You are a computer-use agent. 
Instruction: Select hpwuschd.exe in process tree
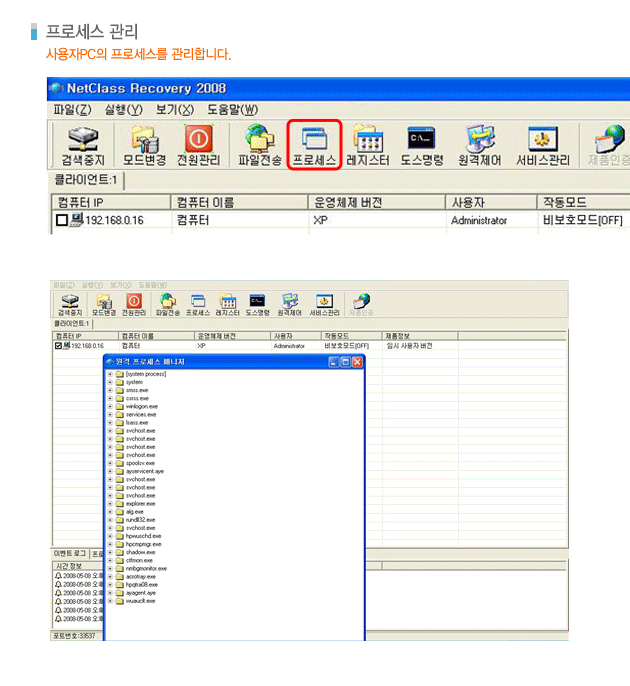pos(144,536)
